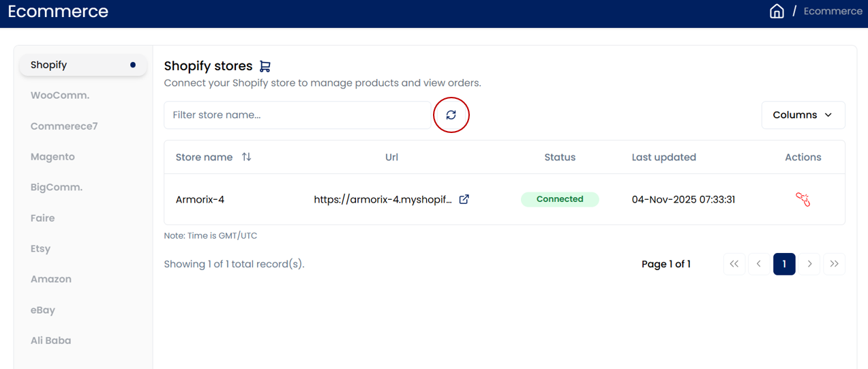Switch to the Magento tab
Screen dimensions: 868x369
pos(53,157)
